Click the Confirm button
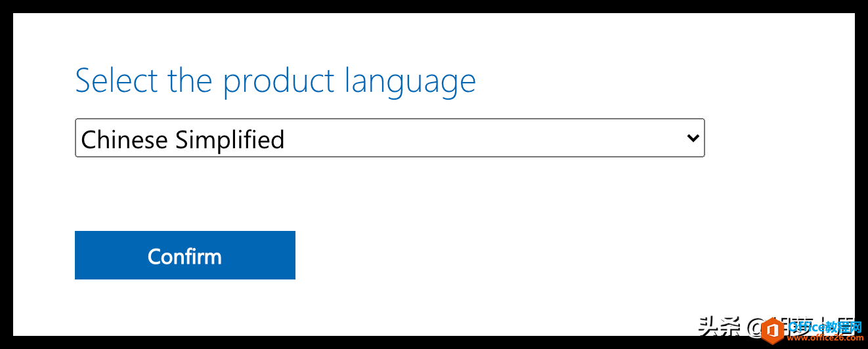 coord(185,255)
